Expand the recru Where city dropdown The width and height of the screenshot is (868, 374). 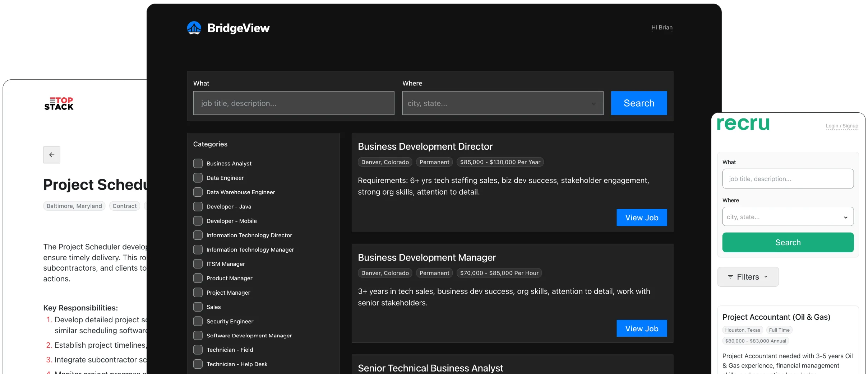tap(788, 217)
